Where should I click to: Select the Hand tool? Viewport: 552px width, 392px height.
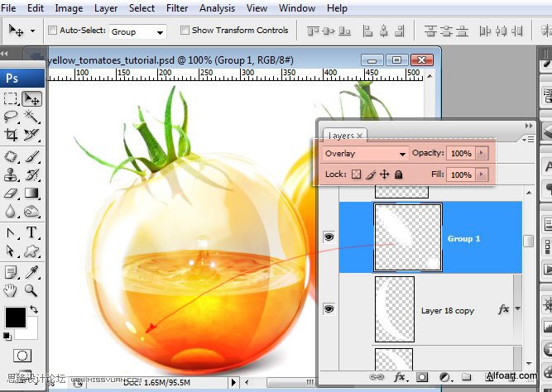(x=11, y=290)
